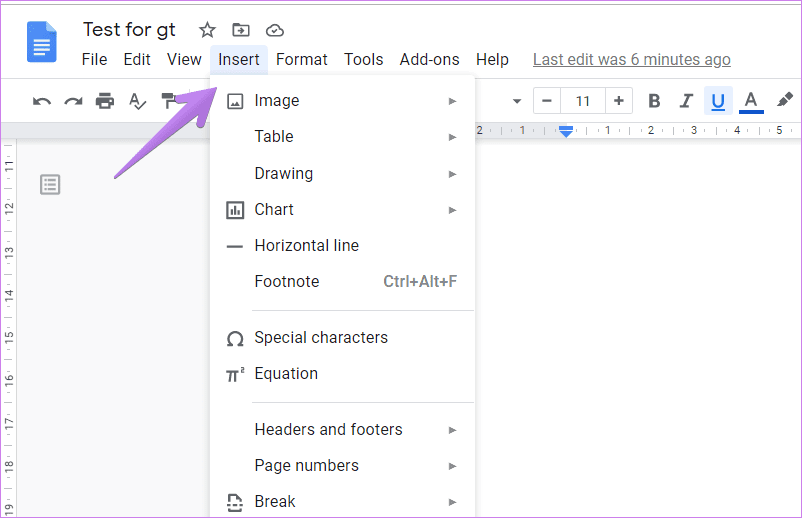Click the Move to folder icon
802x518 pixels.
241,30
